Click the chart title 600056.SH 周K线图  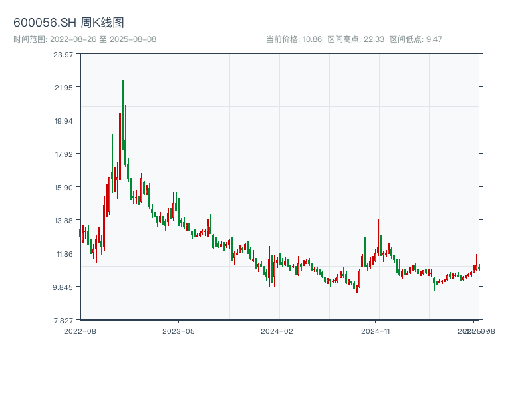68,23
